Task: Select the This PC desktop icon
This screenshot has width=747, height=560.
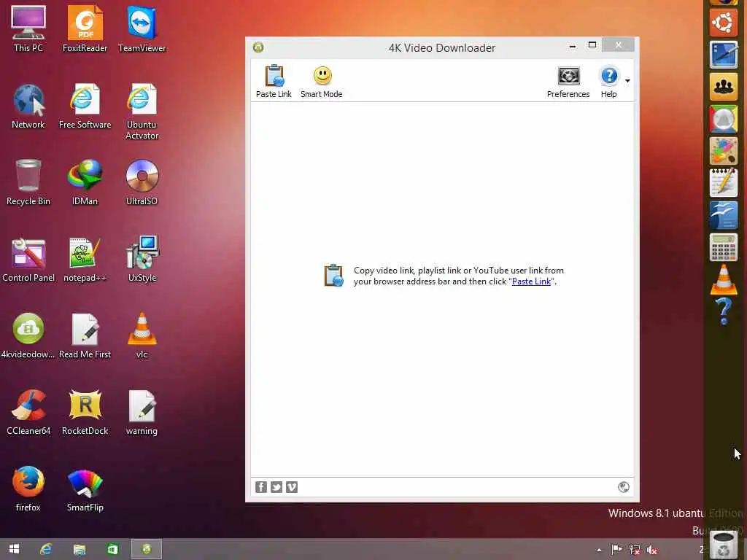Action: coord(28,28)
